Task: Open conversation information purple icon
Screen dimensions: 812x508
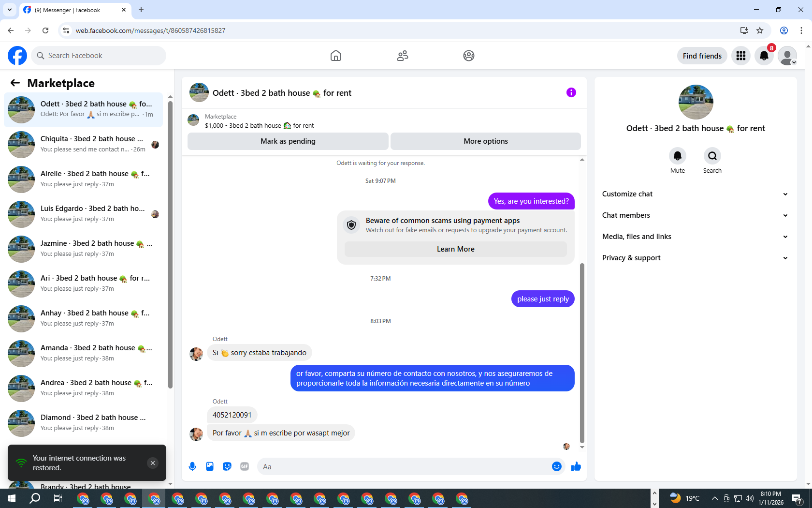Action: [571, 92]
